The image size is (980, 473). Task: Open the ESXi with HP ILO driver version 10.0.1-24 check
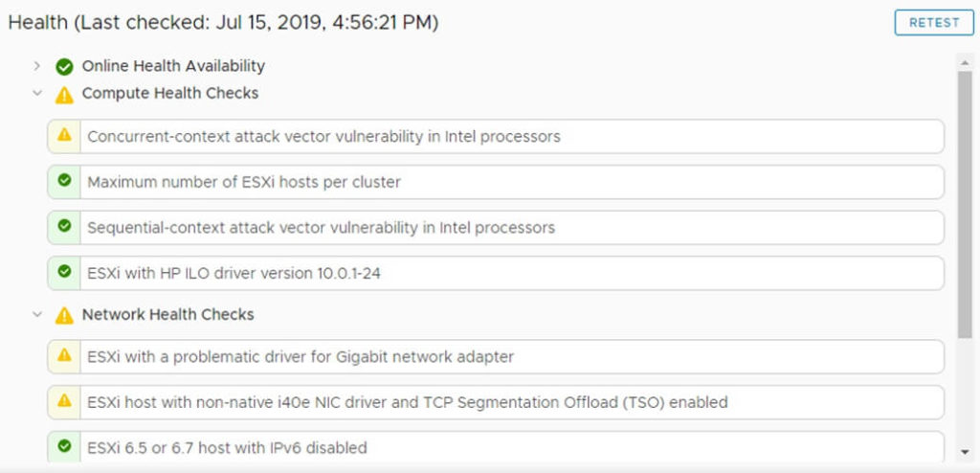496,273
